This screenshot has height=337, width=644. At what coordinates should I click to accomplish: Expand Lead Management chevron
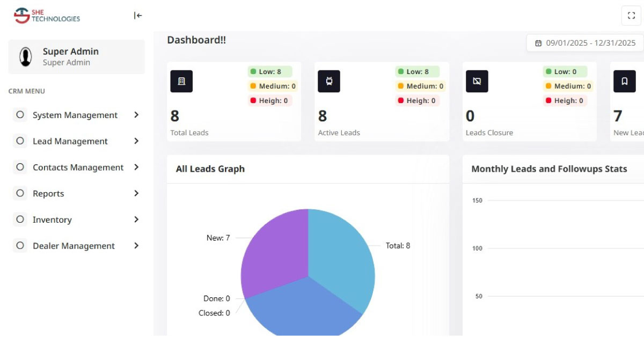pyautogui.click(x=136, y=141)
